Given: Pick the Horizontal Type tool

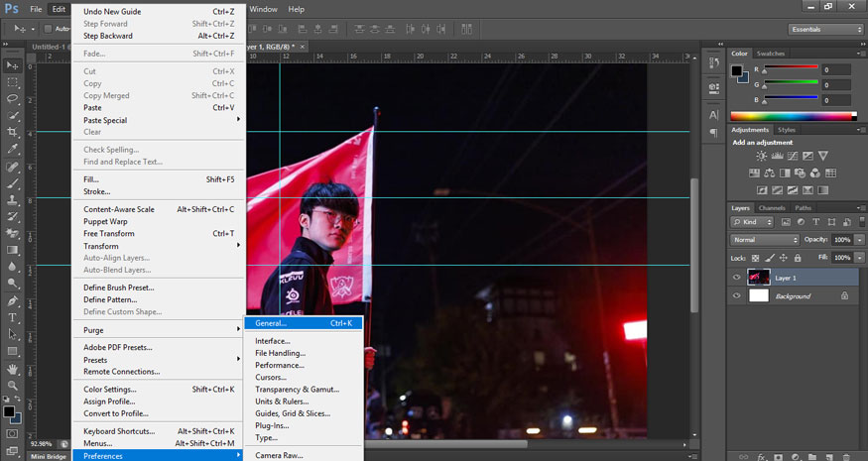Looking at the screenshot, I should (x=13, y=317).
